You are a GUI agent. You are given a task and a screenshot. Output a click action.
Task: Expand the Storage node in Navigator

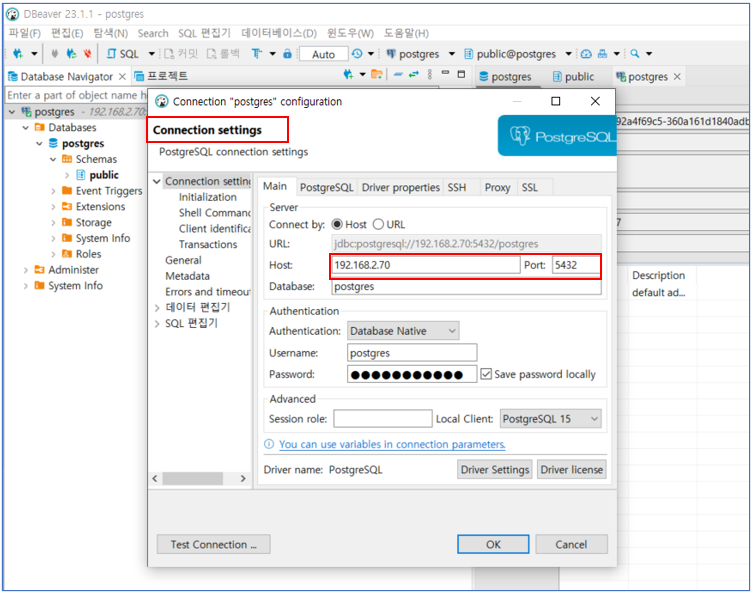click(53, 223)
